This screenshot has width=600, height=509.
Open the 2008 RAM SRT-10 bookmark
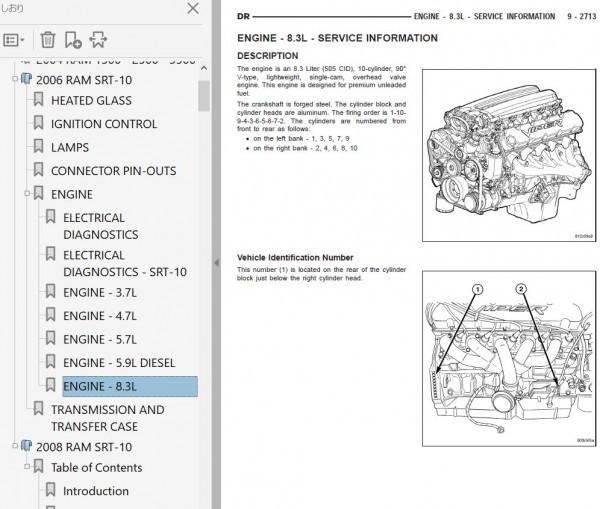(84, 447)
